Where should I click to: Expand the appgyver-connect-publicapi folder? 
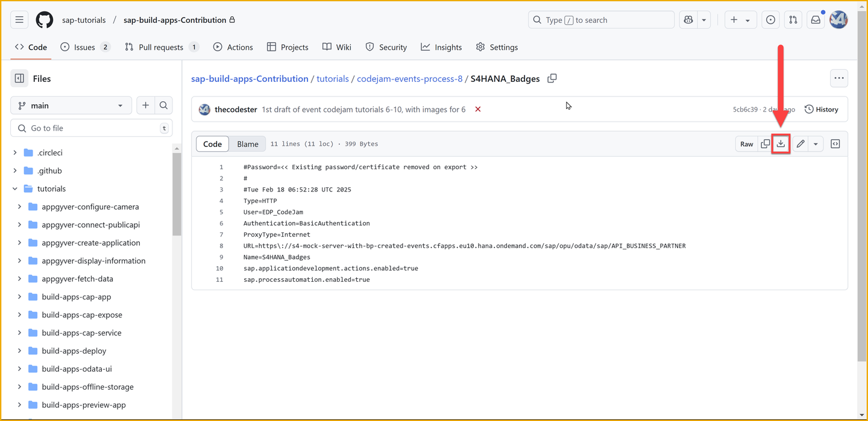(20, 225)
